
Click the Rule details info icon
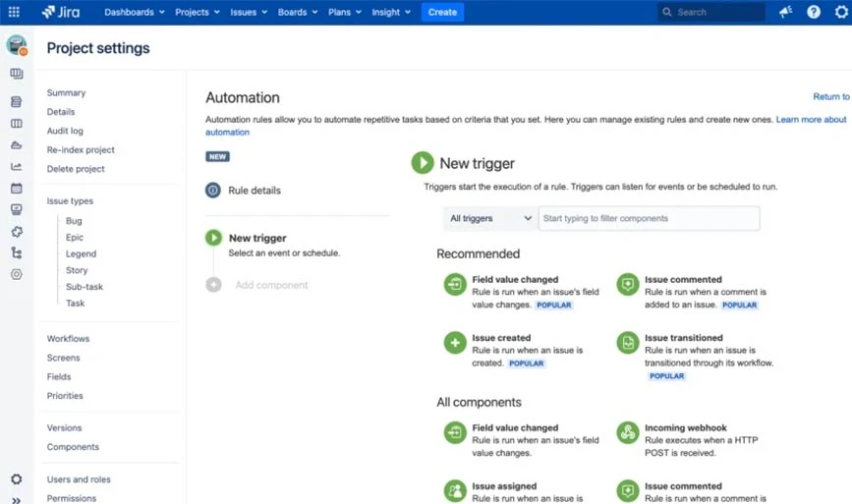[213, 191]
